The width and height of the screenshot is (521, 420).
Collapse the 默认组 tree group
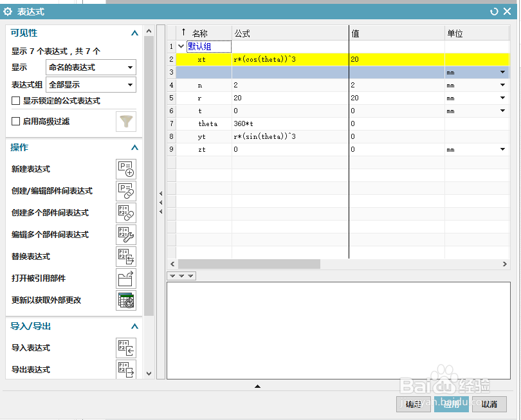[181, 46]
